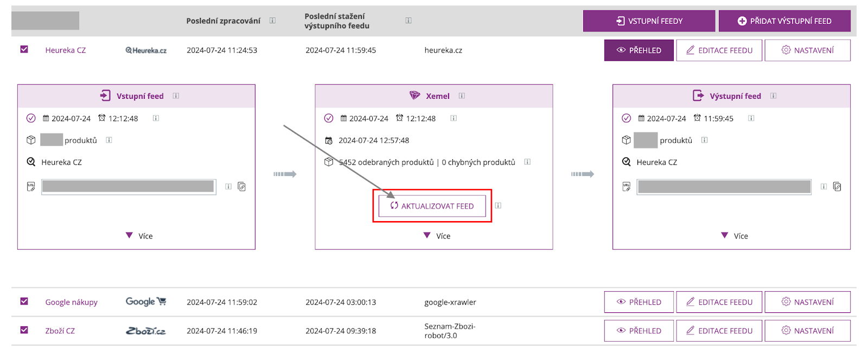The height and width of the screenshot is (353, 868).
Task: Toggle the Google nákupy checkbox
Action: 24,301
